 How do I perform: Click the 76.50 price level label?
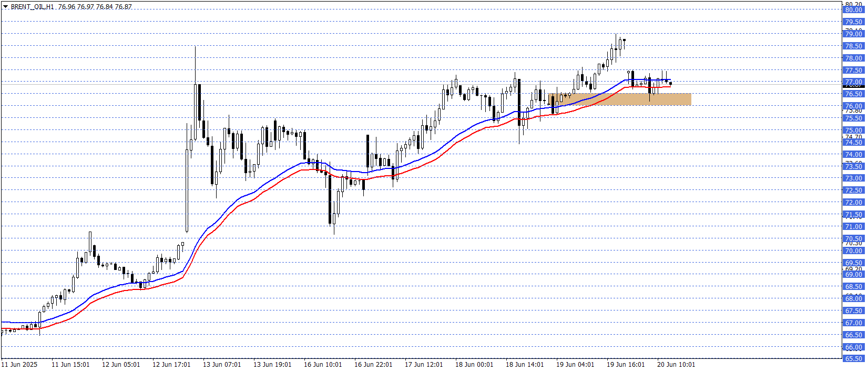853,94
